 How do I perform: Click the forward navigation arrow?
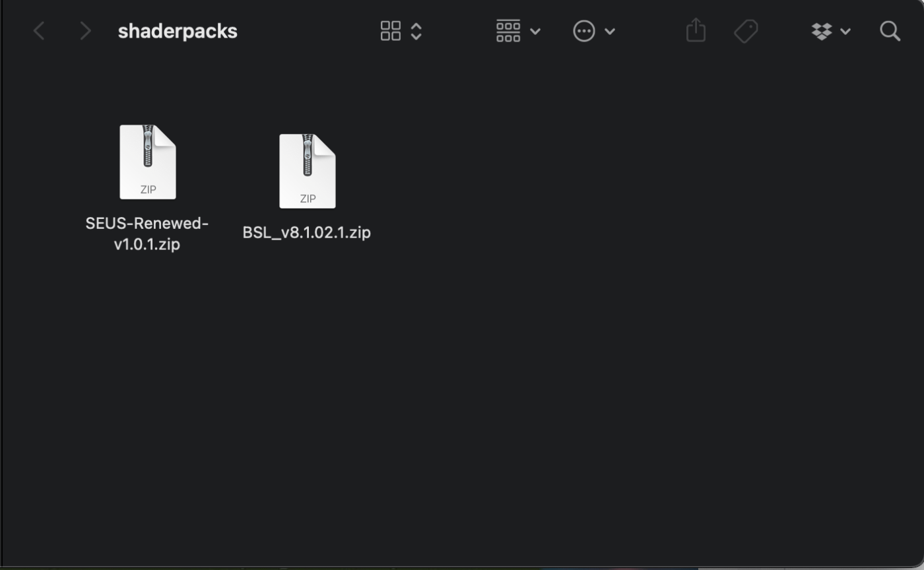[x=84, y=30]
